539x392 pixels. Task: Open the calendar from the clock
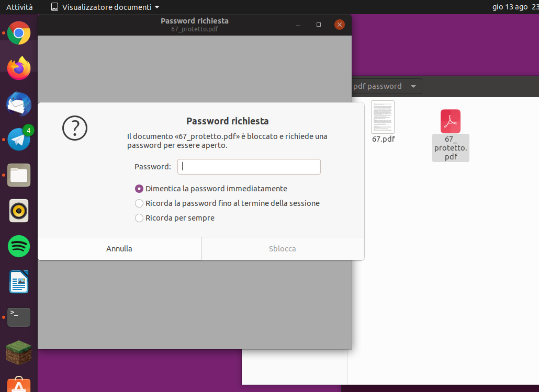[x=515, y=7]
